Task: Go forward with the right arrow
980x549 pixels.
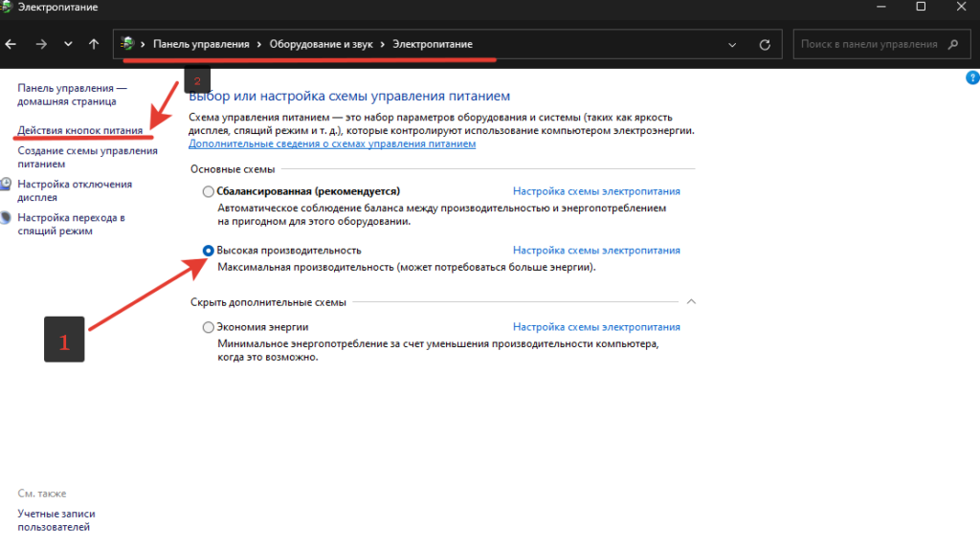Action: [41, 44]
